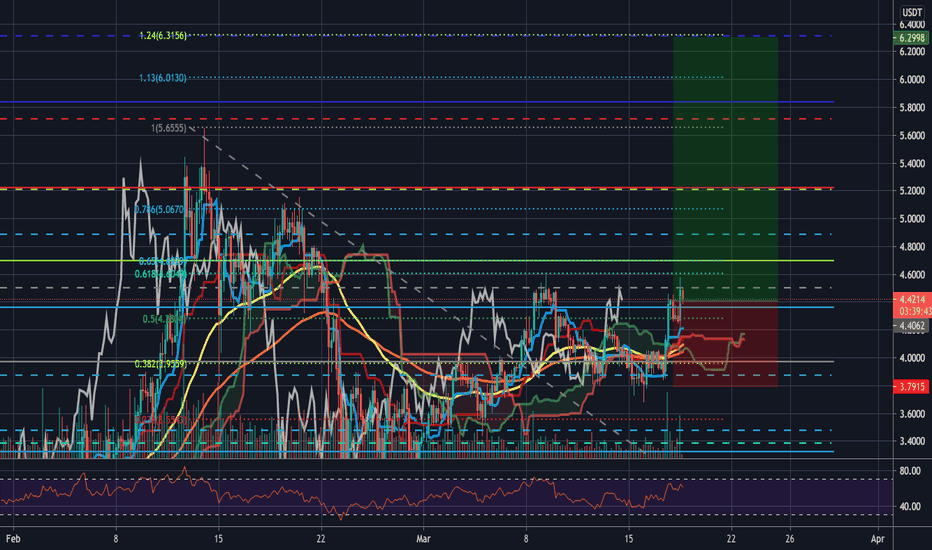Select the 4.4062 gray price label
This screenshot has height=550, width=932.
click(x=911, y=325)
